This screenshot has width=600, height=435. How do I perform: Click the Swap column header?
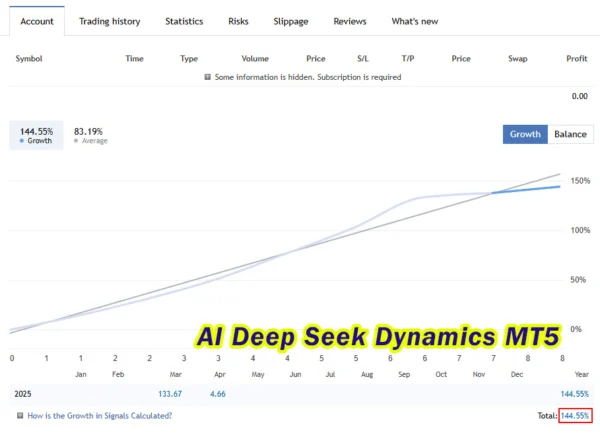pyautogui.click(x=517, y=59)
